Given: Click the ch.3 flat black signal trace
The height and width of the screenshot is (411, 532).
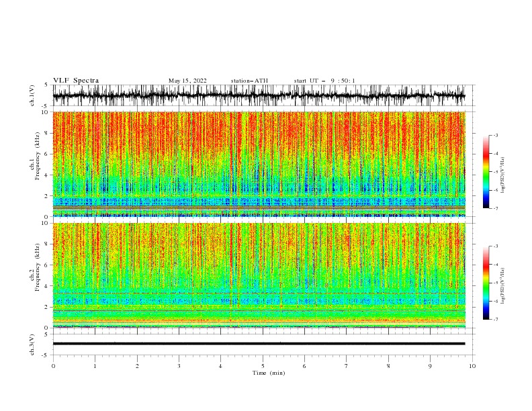Looking at the screenshot, I should pyautogui.click(x=259, y=344).
